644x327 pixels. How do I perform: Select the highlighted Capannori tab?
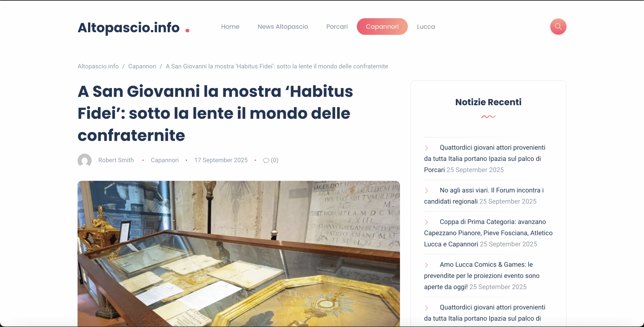point(382,26)
